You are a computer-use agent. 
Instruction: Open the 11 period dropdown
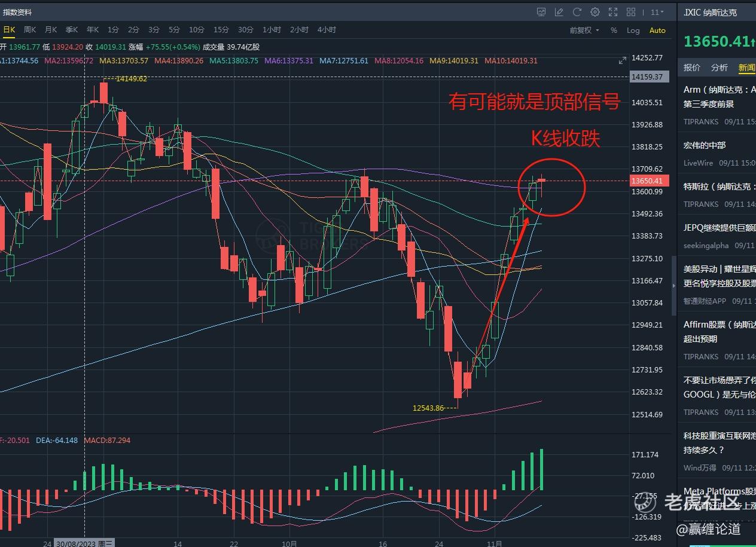click(657, 12)
